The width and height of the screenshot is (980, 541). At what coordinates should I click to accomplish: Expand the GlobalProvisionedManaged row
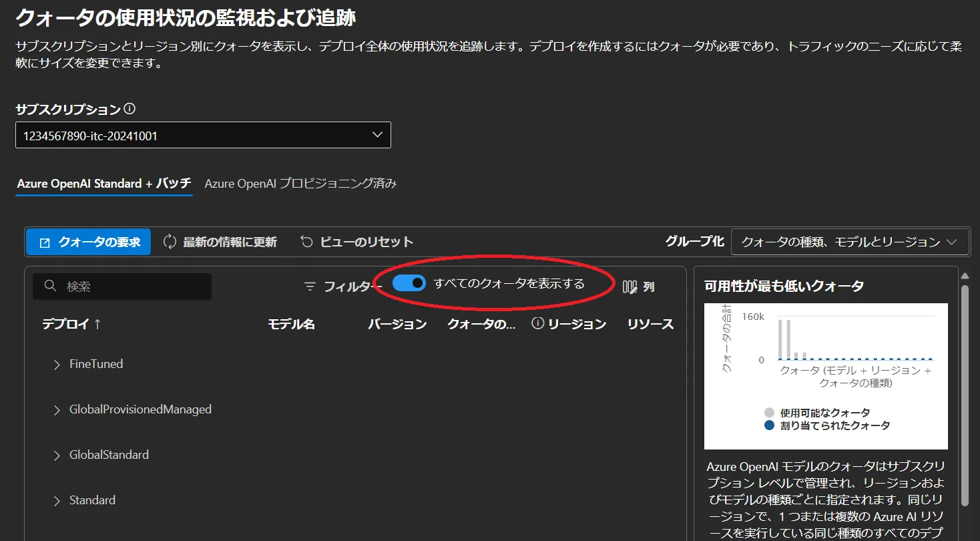pyautogui.click(x=57, y=410)
